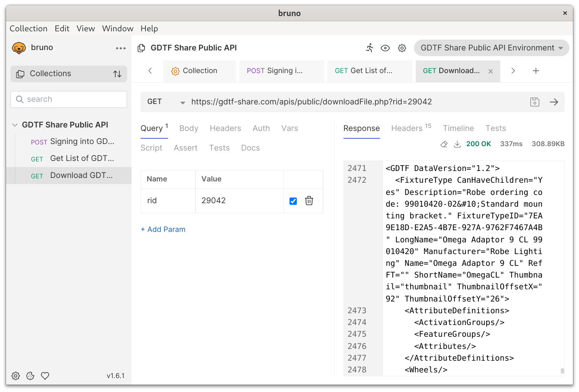Open the GET method dropdown

[x=166, y=102]
